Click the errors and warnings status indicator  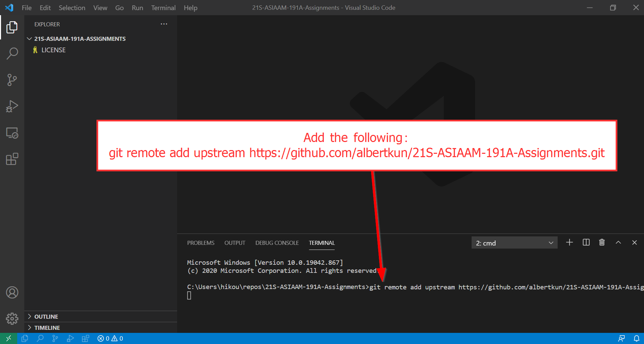click(110, 339)
